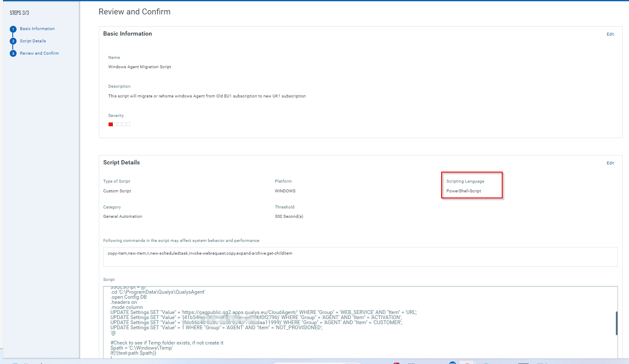Click the step 2 circle icon
This screenshot has width=629, height=364.
pos(13,42)
